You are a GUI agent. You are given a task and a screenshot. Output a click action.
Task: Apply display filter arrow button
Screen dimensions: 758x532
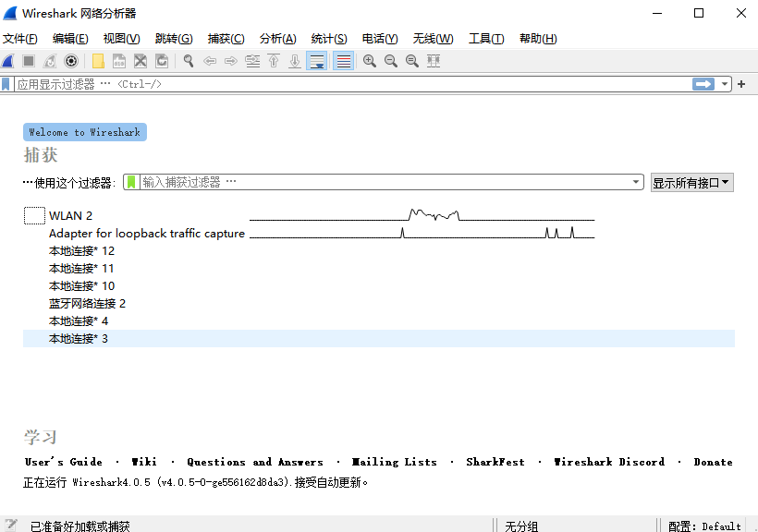coord(703,84)
